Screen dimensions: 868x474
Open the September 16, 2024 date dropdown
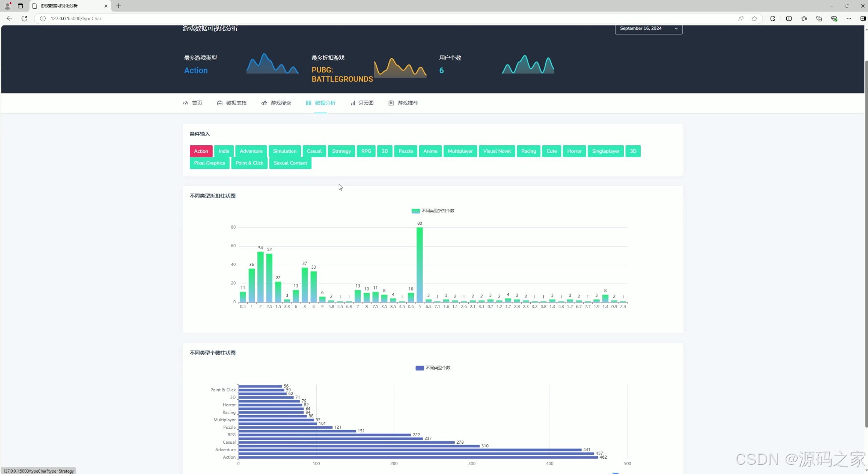[648, 29]
